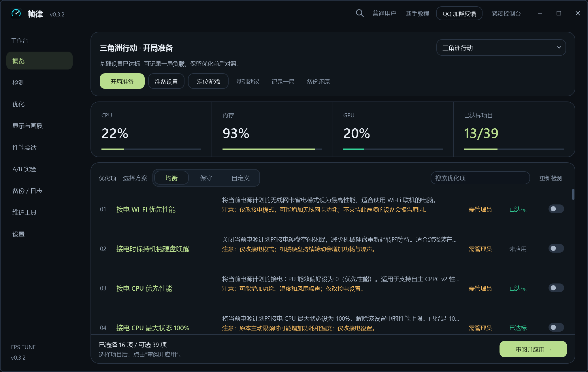Image resolution: width=588 pixels, height=372 pixels.
Task: Open the 基础建议 tab
Action: [248, 82]
